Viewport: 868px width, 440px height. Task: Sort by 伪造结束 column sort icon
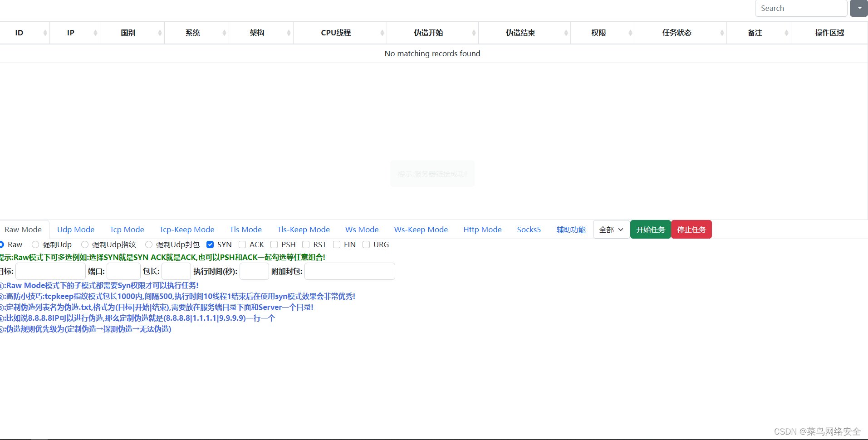click(x=566, y=33)
